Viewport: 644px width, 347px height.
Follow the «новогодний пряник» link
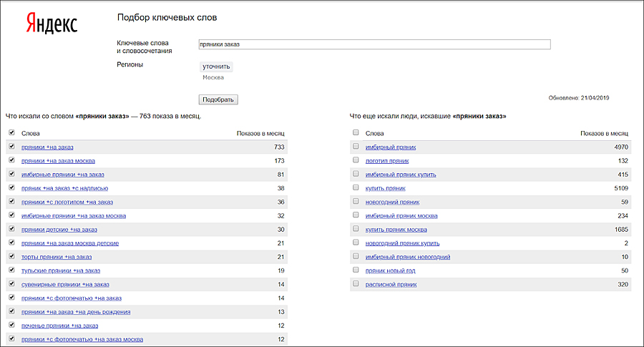394,202
